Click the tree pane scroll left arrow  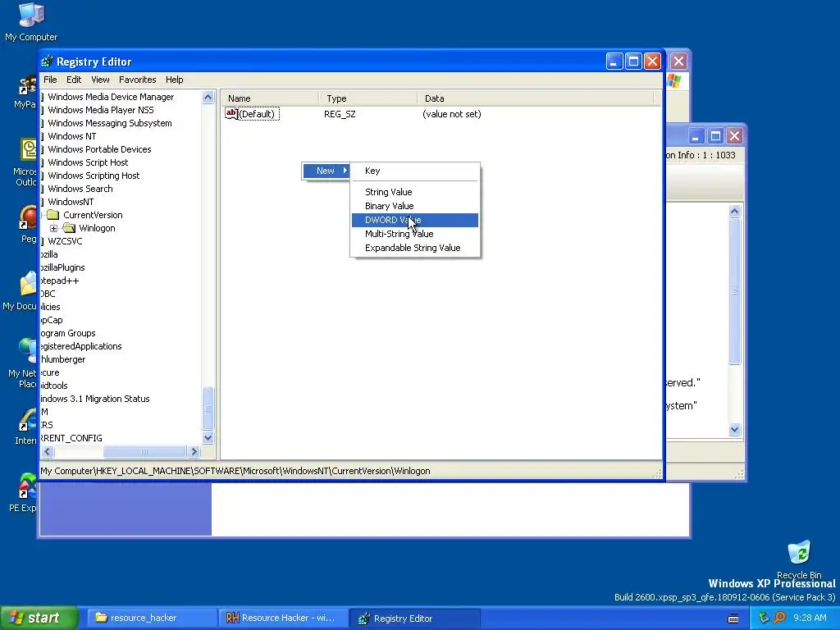click(x=47, y=452)
